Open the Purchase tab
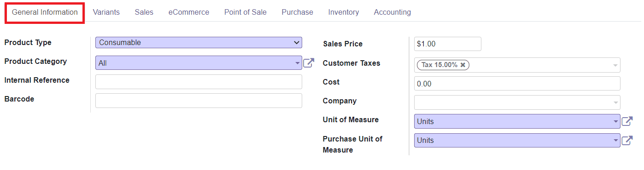Viewport: 644px width, 170px height. 298,12
